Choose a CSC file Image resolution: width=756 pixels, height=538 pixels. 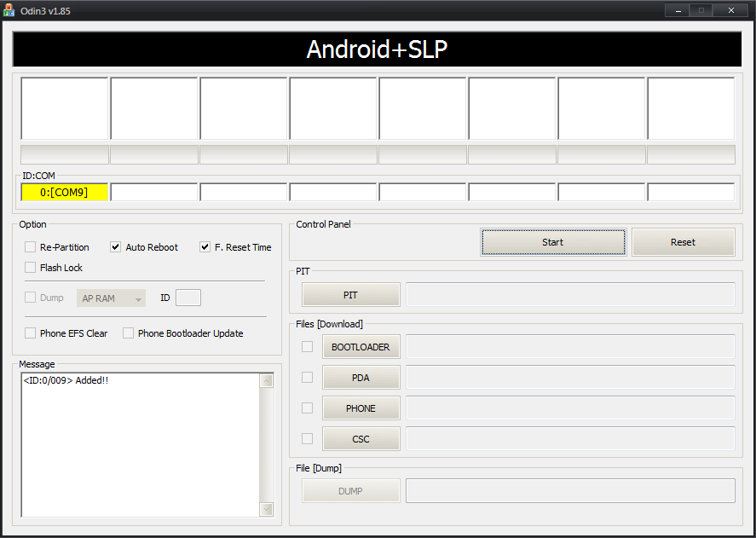pyautogui.click(x=361, y=439)
